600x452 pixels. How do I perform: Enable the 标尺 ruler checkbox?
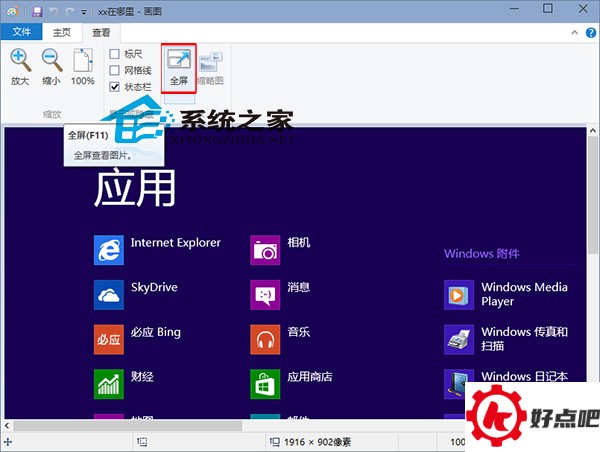click(114, 54)
